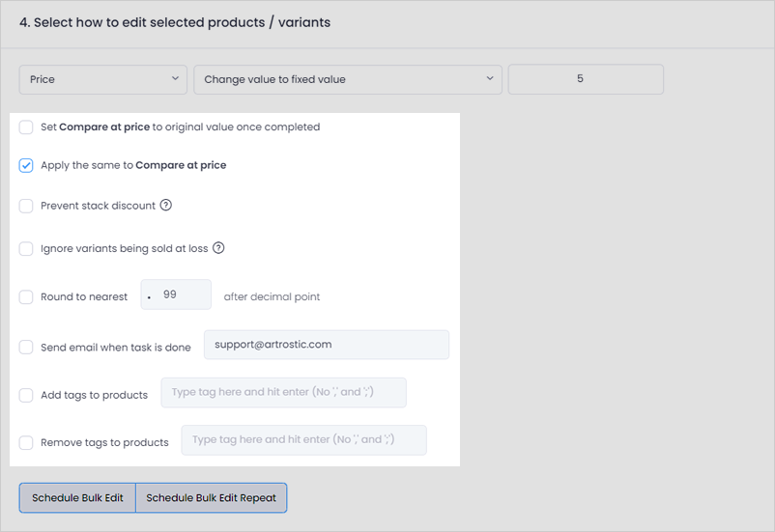Click 'after decimal point' label
775x532 pixels.
pos(272,296)
